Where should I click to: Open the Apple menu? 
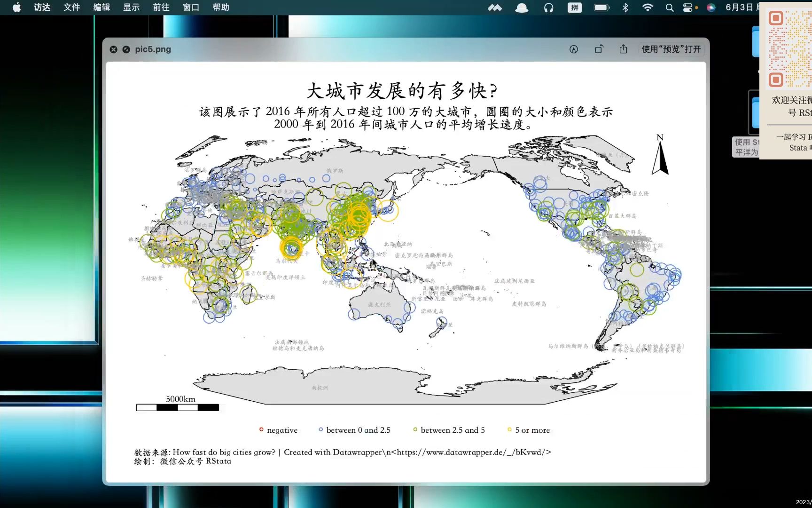pos(16,8)
